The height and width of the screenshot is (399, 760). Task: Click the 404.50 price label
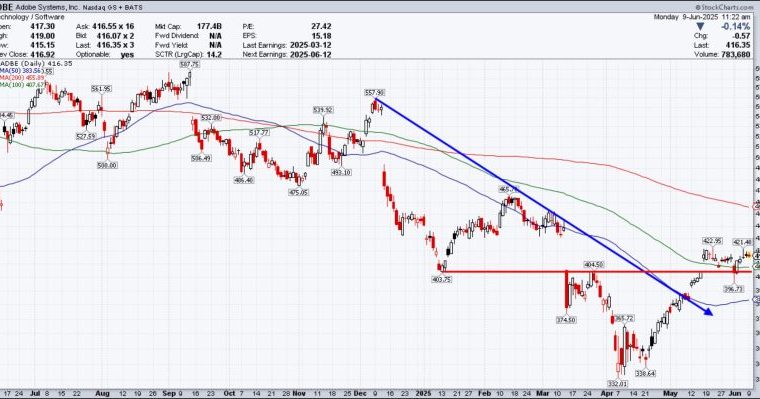coord(594,265)
